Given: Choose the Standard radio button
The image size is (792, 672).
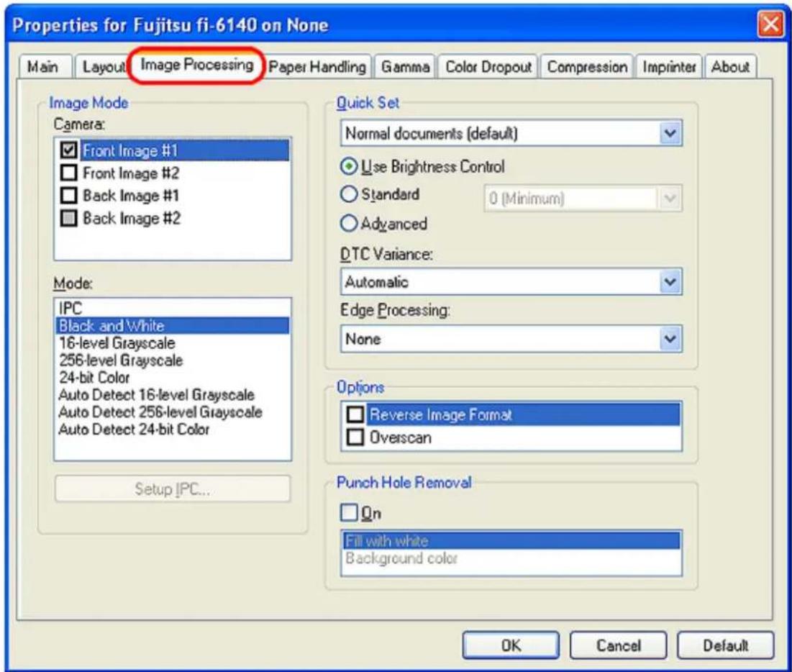Looking at the screenshot, I should (x=349, y=194).
